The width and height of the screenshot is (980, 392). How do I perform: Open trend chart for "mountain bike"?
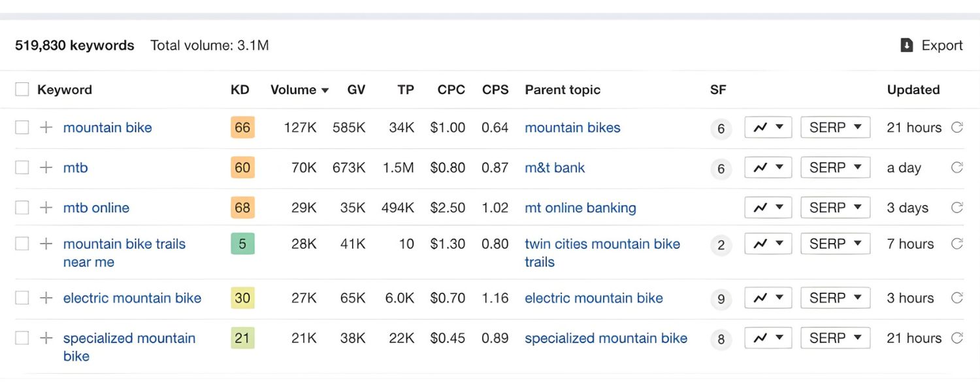(768, 127)
